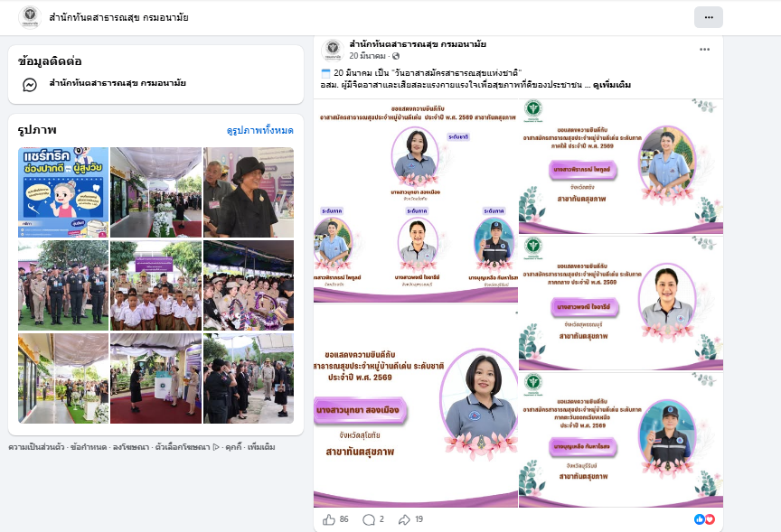Open the ความเป็นส่วนตัว privacy footer link
The width and height of the screenshot is (781, 532).
click(35, 447)
